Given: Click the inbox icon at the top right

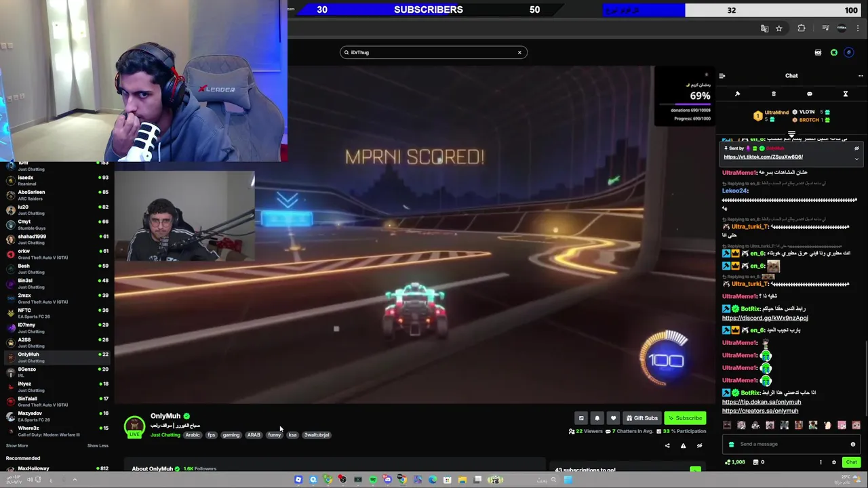Looking at the screenshot, I should [x=818, y=52].
